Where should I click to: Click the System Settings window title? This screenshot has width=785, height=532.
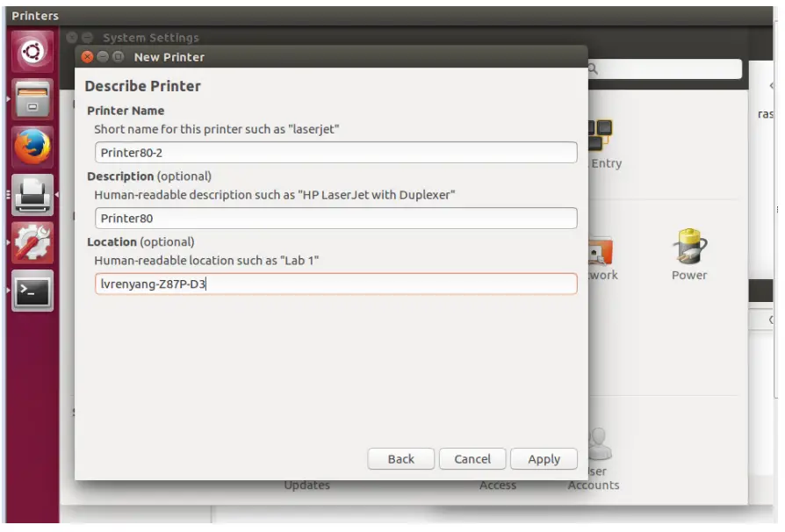pyautogui.click(x=151, y=38)
